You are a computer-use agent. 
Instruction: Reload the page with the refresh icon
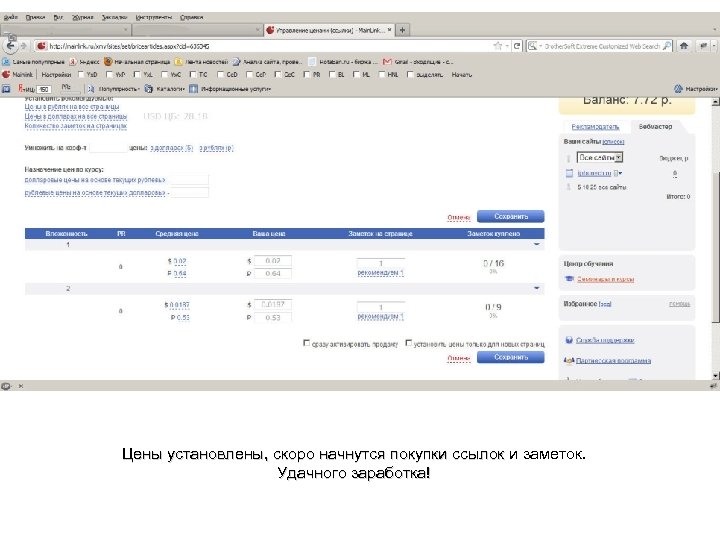point(517,46)
